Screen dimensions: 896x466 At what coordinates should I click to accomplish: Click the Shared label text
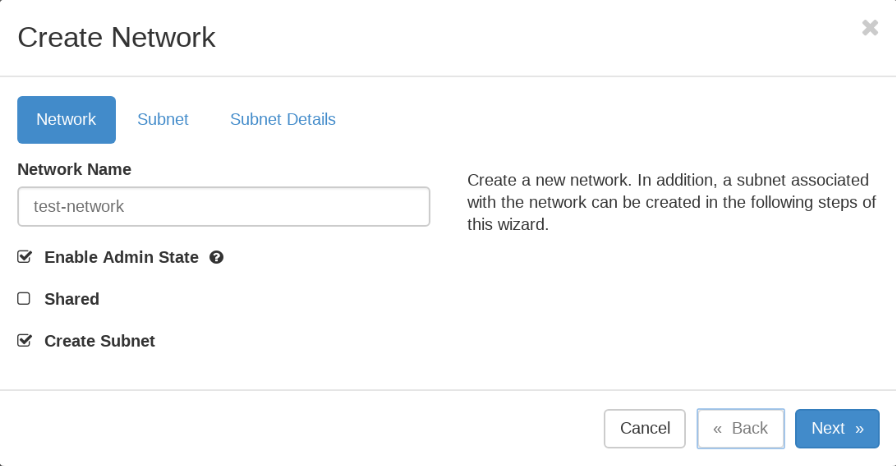[x=72, y=299]
